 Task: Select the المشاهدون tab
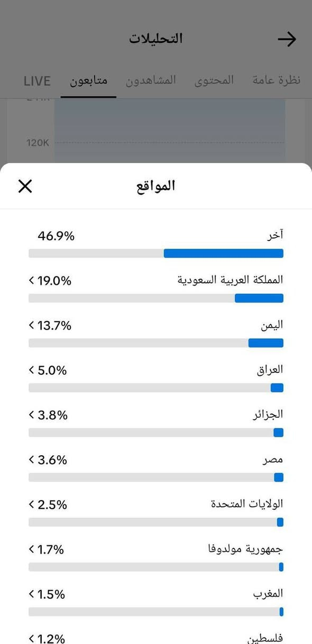click(151, 80)
